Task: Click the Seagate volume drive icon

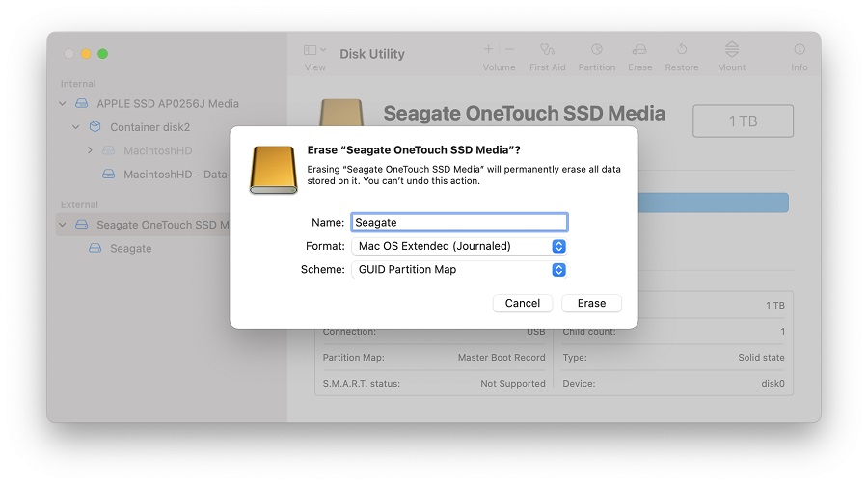Action: 95,248
